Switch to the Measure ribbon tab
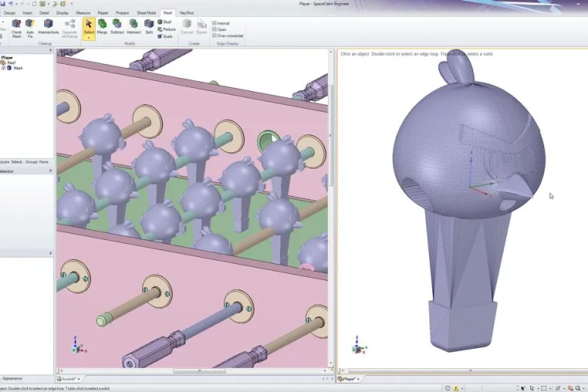Image resolution: width=588 pixels, height=392 pixels. point(83,13)
